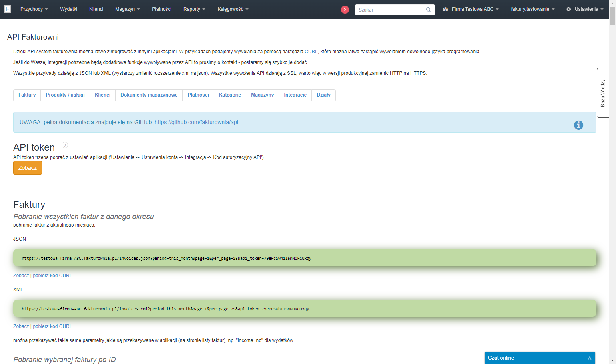The width and height of the screenshot is (616, 364).
Task: Open Klienci in top navigation bar
Action: coord(96,9)
